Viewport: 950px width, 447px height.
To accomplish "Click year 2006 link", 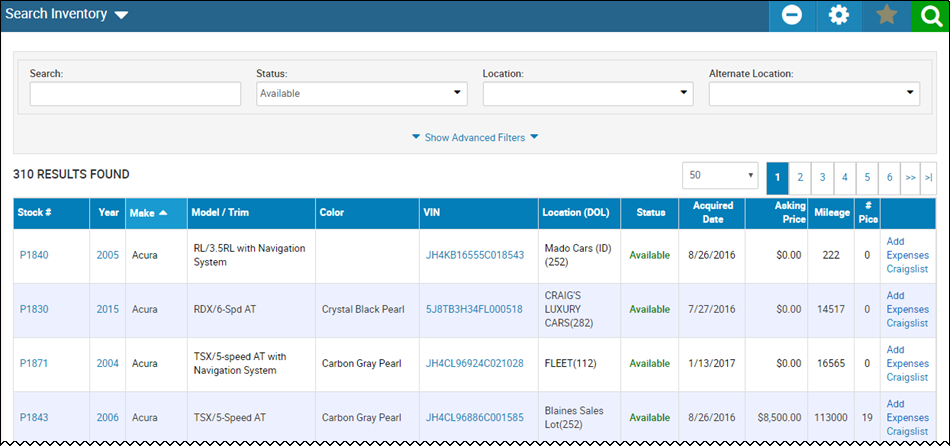I will [x=108, y=417].
